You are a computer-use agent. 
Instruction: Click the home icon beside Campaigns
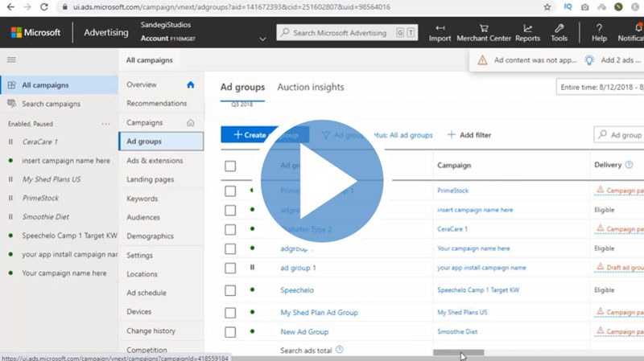point(190,122)
